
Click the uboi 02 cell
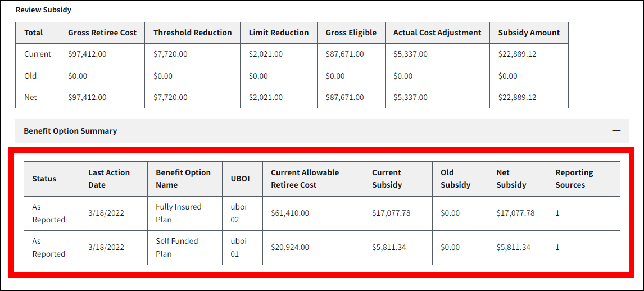point(238,213)
